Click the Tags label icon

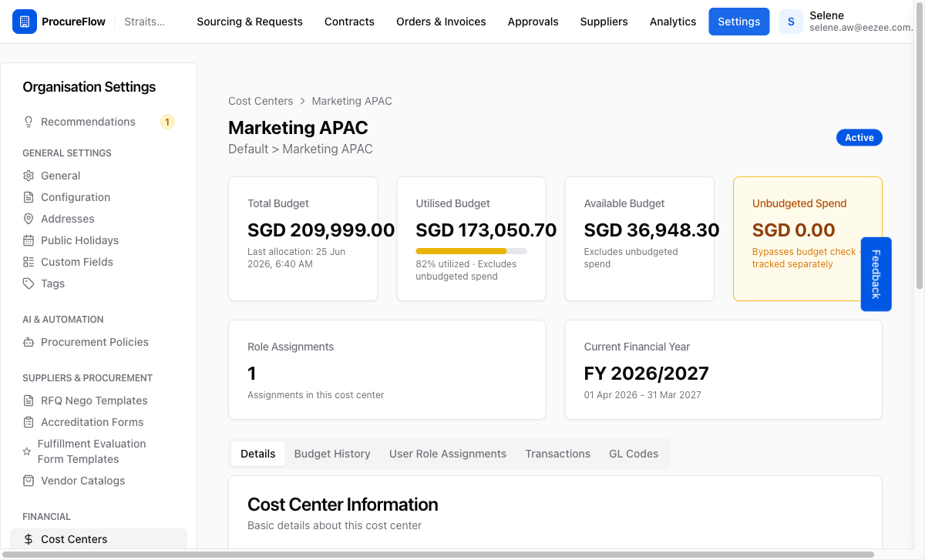coord(29,283)
